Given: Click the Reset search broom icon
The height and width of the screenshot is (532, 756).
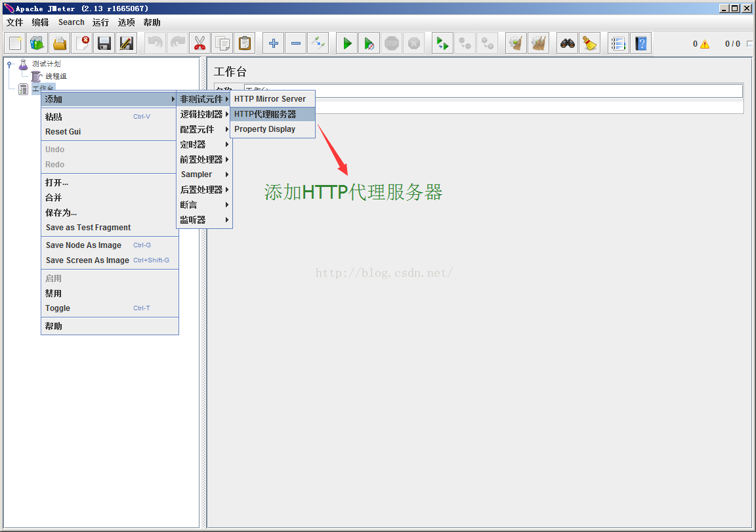Looking at the screenshot, I should 589,43.
